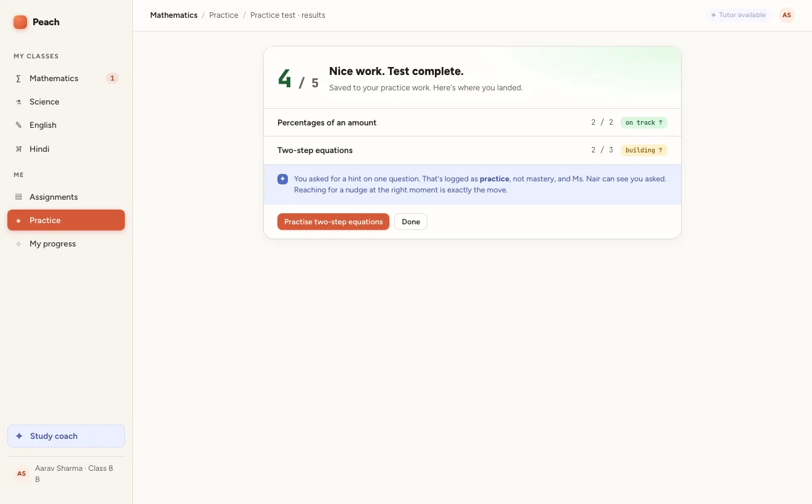This screenshot has height=504, width=812.
Task: Go to Assignments
Action: pyautogui.click(x=66, y=197)
